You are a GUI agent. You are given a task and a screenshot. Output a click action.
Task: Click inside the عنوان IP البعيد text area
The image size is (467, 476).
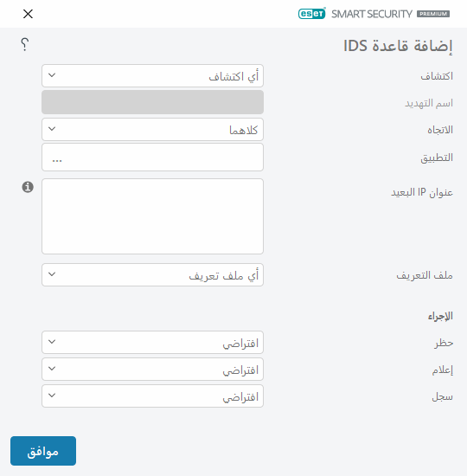coord(152,216)
